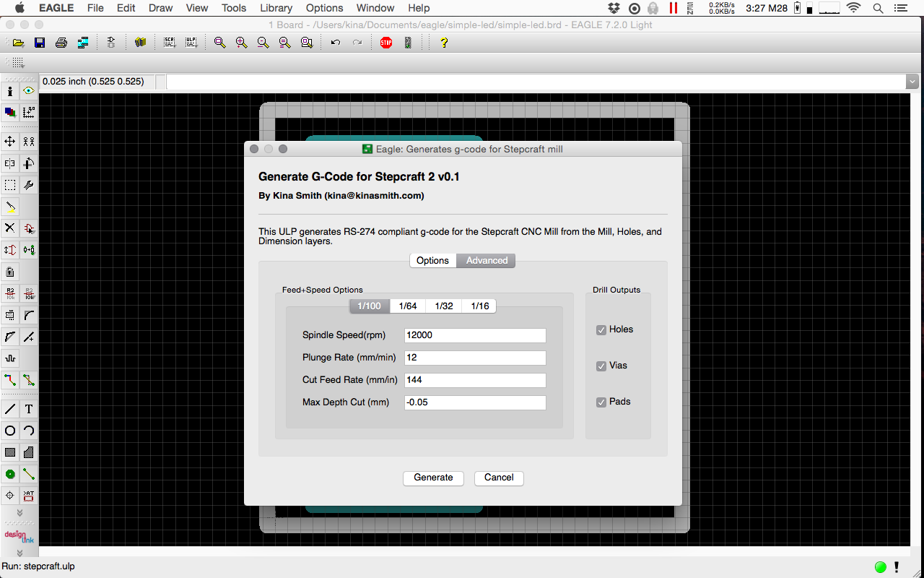The width and height of the screenshot is (924, 578).
Task: Click the Zoom in magnifier icon
Action: (x=242, y=43)
